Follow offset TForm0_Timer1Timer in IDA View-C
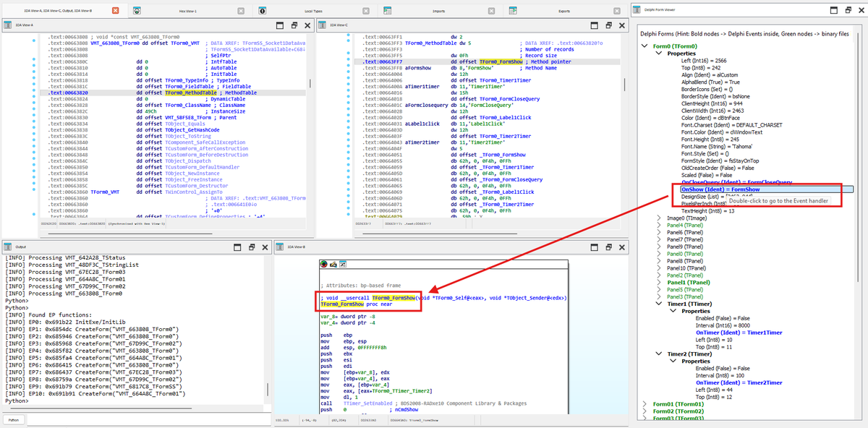 505,80
